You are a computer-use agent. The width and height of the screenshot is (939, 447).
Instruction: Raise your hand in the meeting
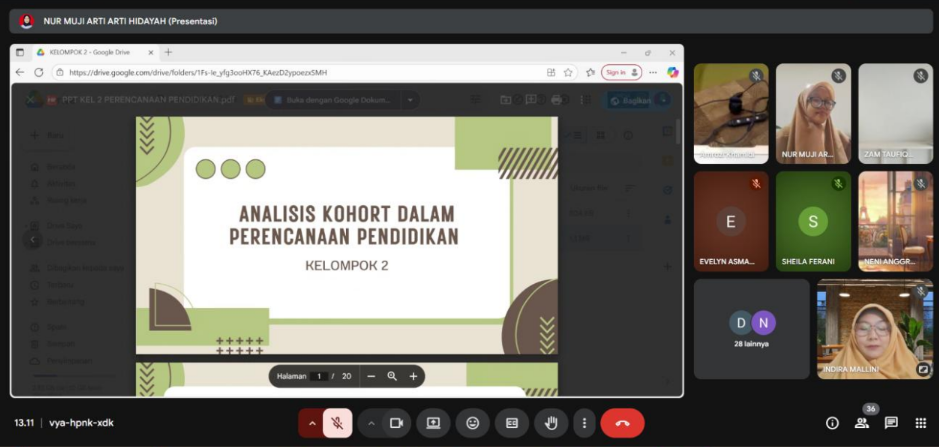(551, 423)
